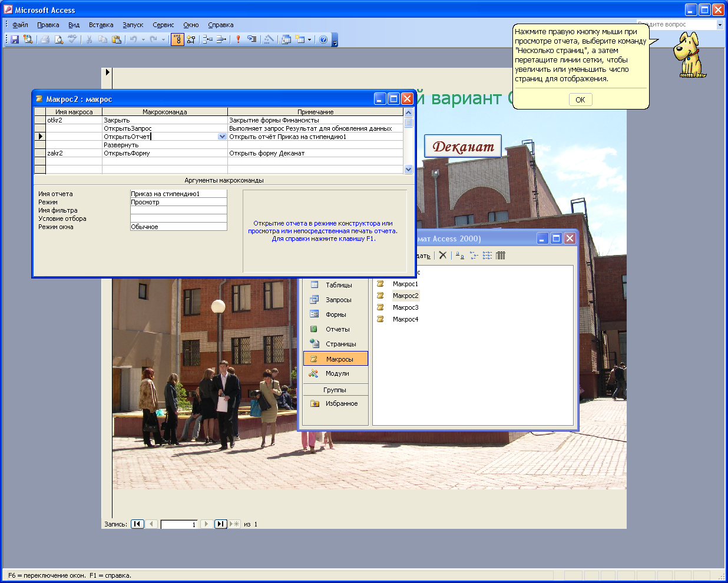Click the Copy toolbar icon
This screenshot has height=583, width=728.
pos(102,39)
